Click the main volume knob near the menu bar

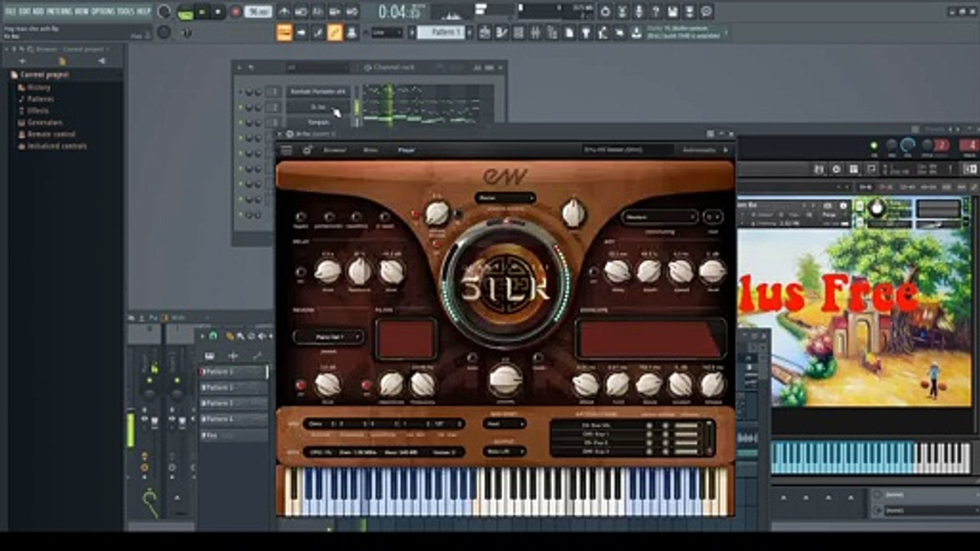coord(164,11)
